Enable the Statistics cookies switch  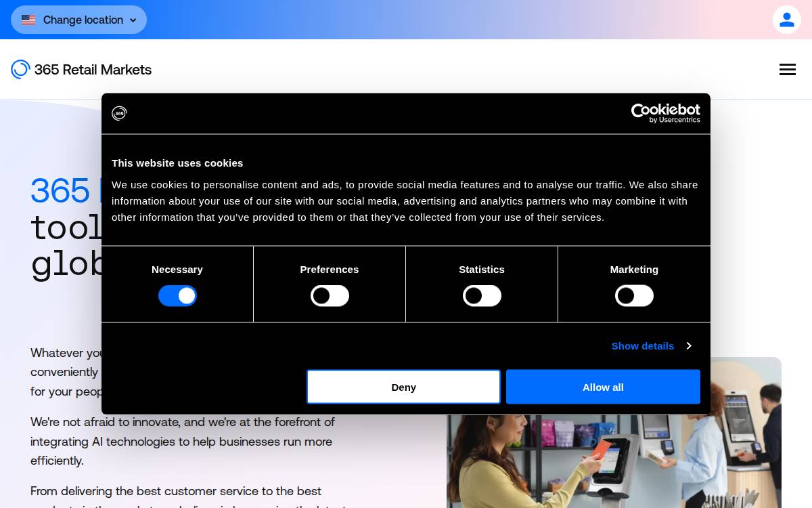[482, 296]
